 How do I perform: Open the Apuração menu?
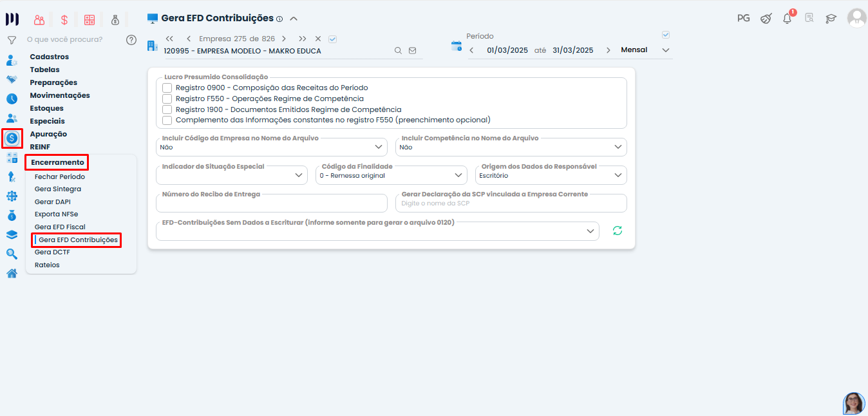(x=48, y=134)
